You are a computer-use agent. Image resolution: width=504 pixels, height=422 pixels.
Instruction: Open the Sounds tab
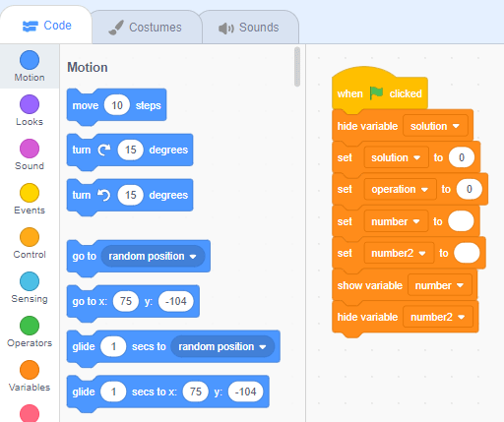click(250, 28)
